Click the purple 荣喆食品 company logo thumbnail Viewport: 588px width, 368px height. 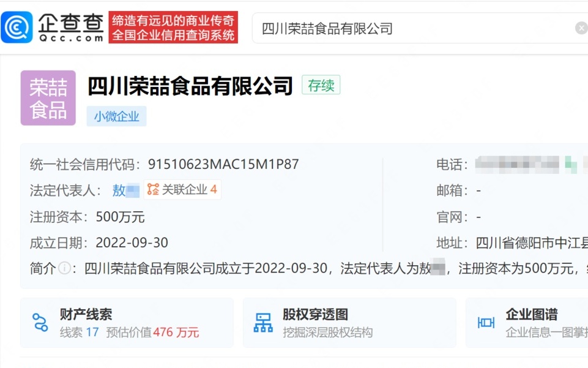click(x=48, y=98)
